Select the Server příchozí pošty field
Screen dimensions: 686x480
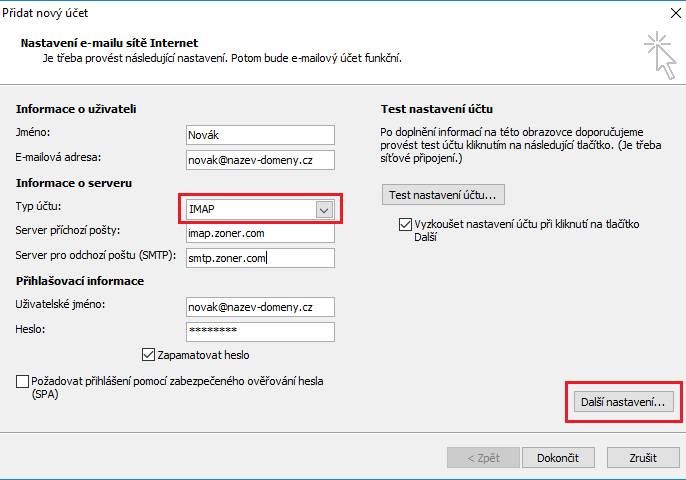point(260,233)
